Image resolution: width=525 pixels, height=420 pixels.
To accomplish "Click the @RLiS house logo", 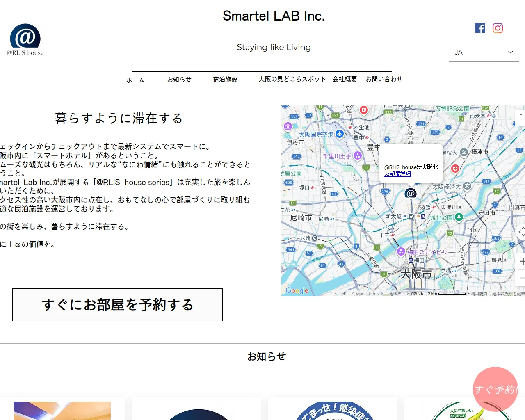I will [x=25, y=39].
